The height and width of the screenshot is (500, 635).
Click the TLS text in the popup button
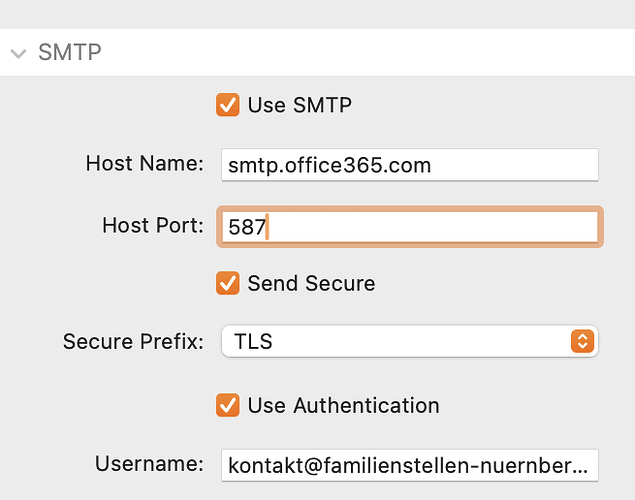[x=253, y=341]
